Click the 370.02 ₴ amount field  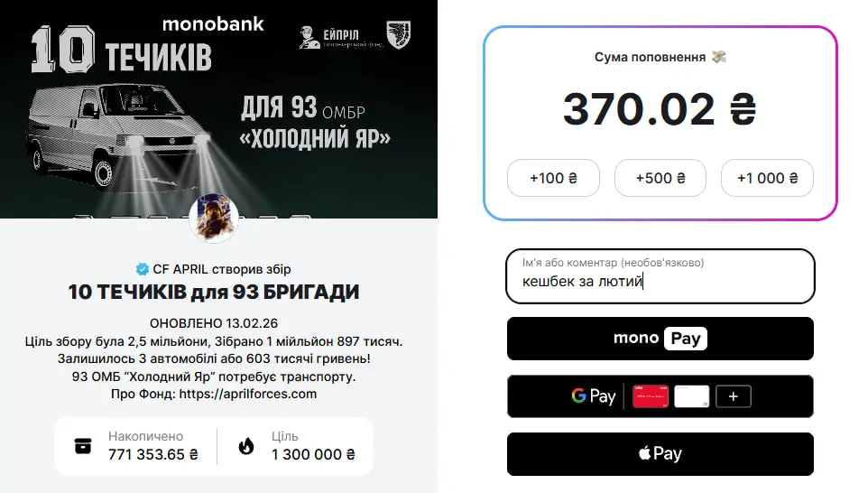point(660,109)
